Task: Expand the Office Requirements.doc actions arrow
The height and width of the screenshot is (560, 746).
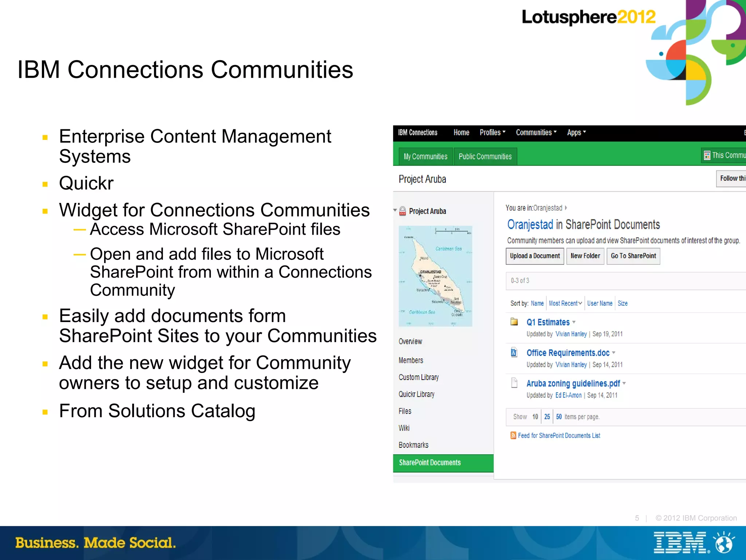Action: pyautogui.click(x=614, y=353)
